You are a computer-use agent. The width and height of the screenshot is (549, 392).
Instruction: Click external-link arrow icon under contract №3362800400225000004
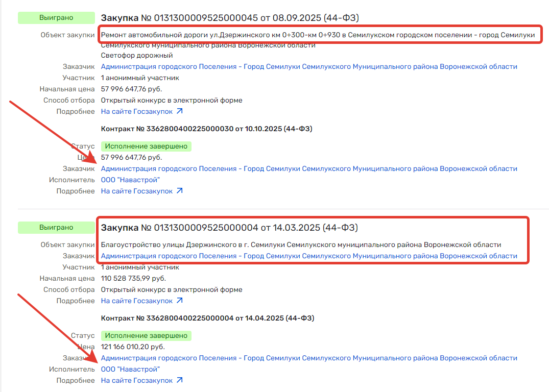[179, 380]
